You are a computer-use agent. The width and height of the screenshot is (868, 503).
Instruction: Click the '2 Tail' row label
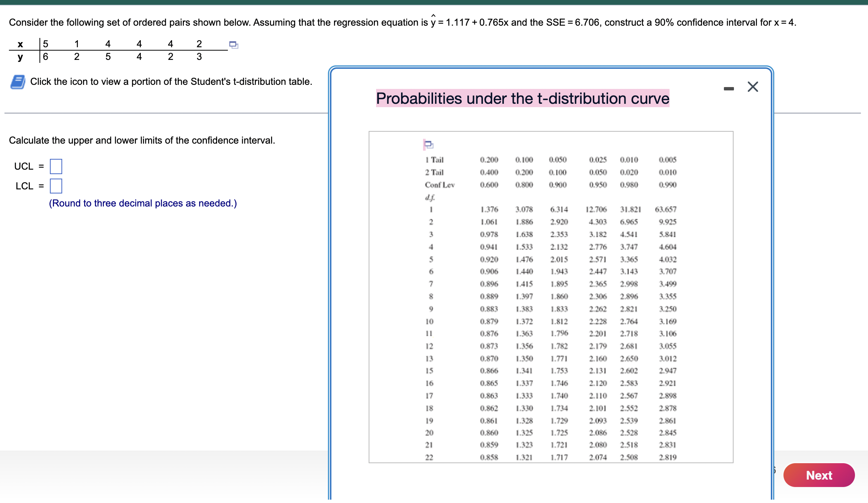(x=434, y=173)
